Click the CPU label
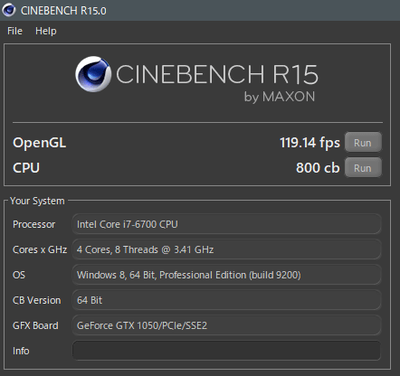 [26, 168]
